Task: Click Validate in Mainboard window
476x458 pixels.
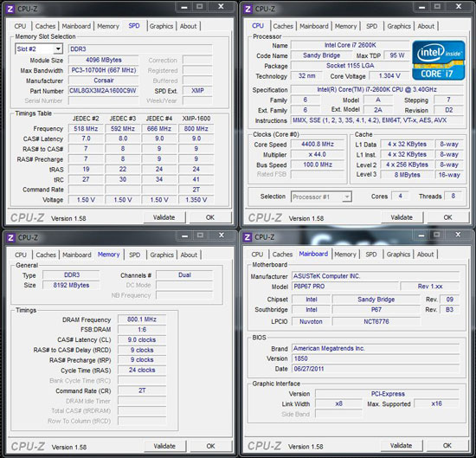Action: 401,446
